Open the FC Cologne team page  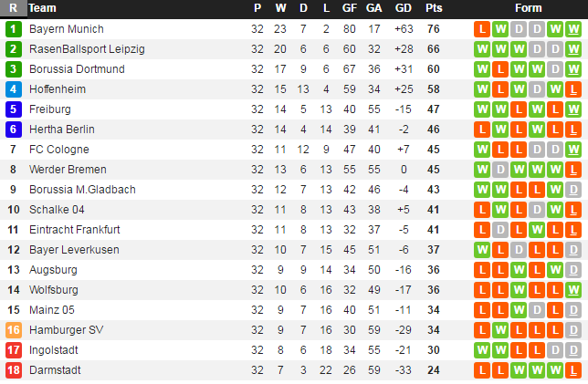(x=59, y=150)
